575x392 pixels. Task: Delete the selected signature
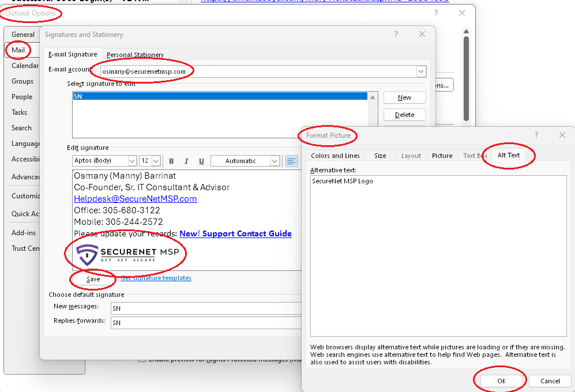[404, 115]
